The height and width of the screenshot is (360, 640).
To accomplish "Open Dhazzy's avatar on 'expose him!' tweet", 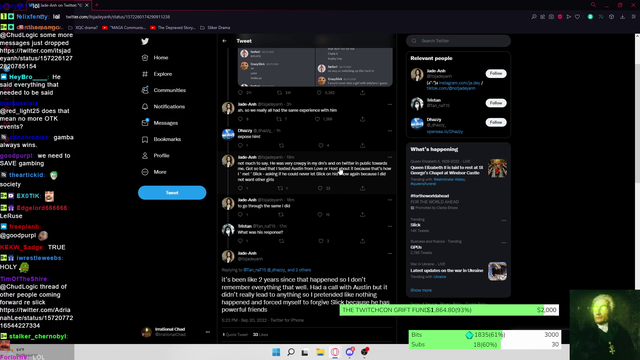I will coord(228,134).
